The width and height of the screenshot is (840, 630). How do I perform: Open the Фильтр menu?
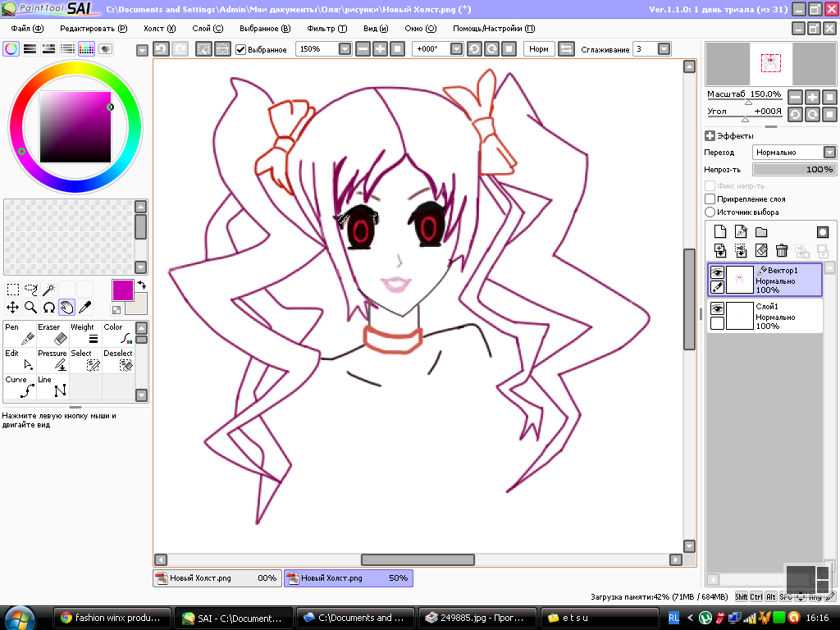click(x=326, y=28)
